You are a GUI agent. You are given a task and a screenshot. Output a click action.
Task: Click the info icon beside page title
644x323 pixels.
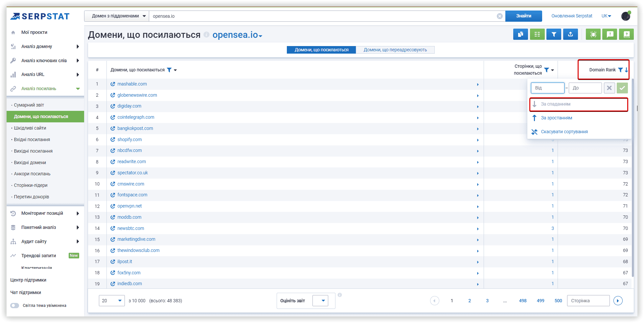pos(206,35)
